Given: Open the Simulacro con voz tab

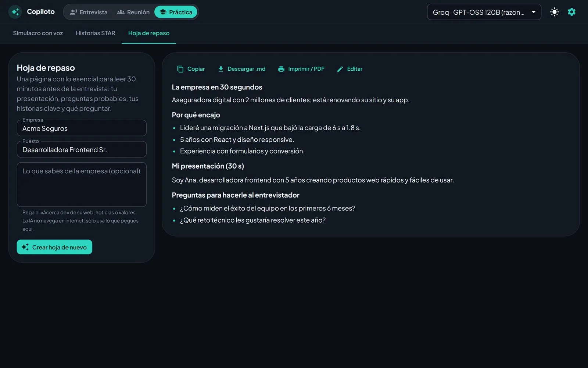Looking at the screenshot, I should [38, 33].
